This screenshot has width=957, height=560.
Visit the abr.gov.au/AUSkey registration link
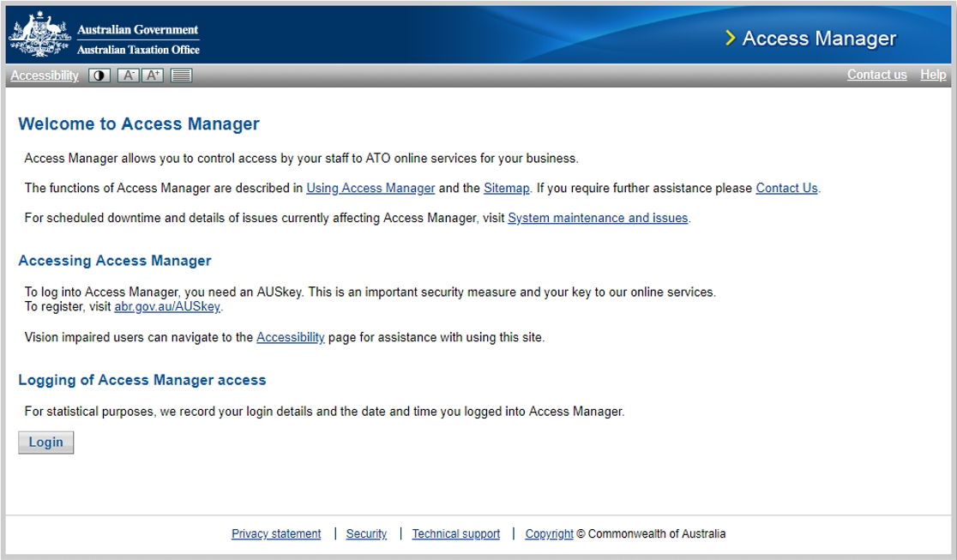point(168,306)
